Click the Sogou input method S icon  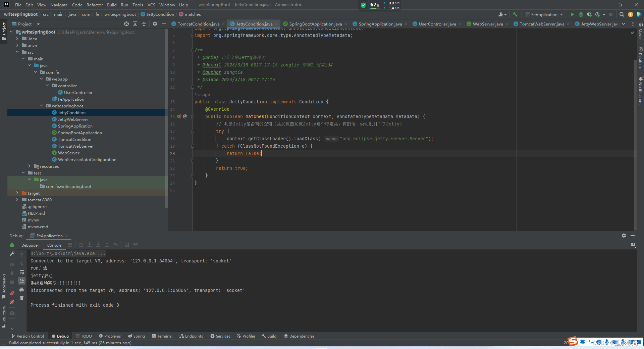tap(573, 342)
